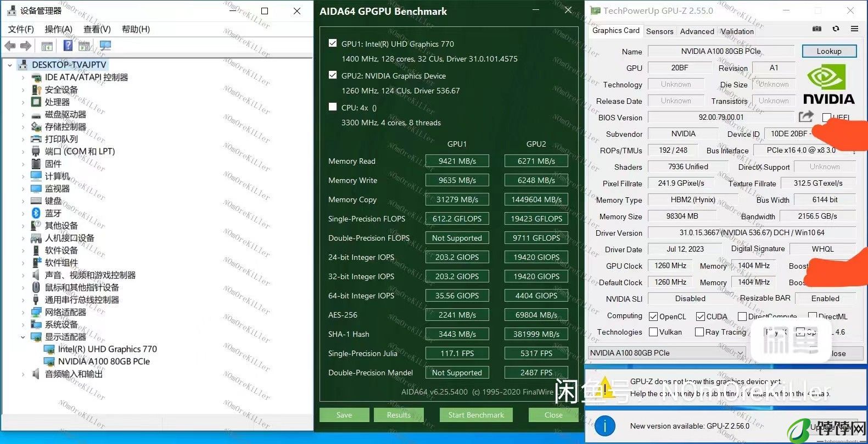
Task: Click the keyboard category icon in device tree
Action: point(36,201)
